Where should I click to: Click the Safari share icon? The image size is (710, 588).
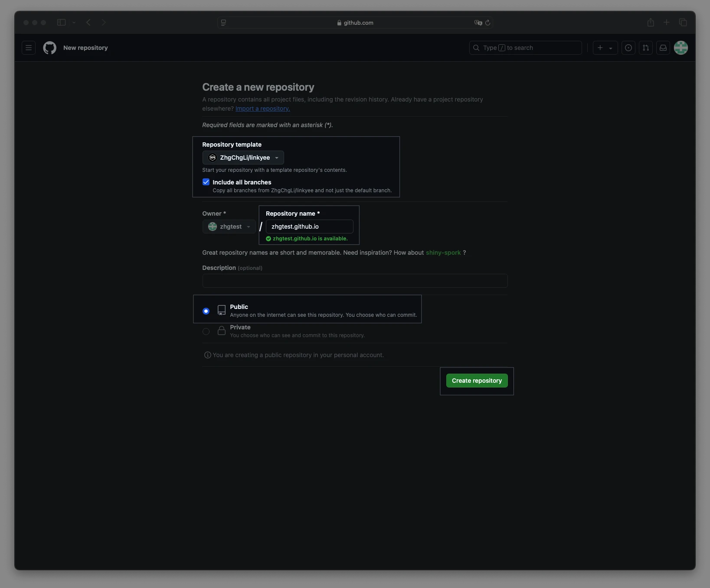[651, 23]
